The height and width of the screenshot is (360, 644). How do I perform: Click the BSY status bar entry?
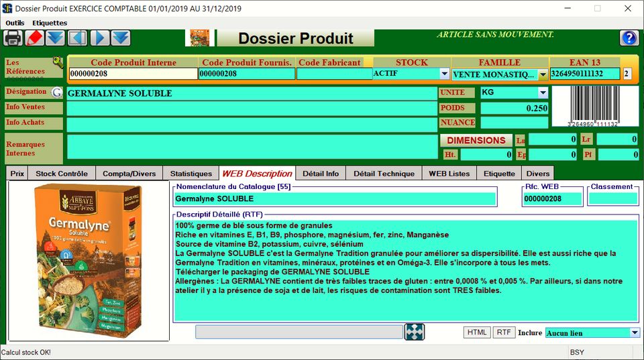577,352
